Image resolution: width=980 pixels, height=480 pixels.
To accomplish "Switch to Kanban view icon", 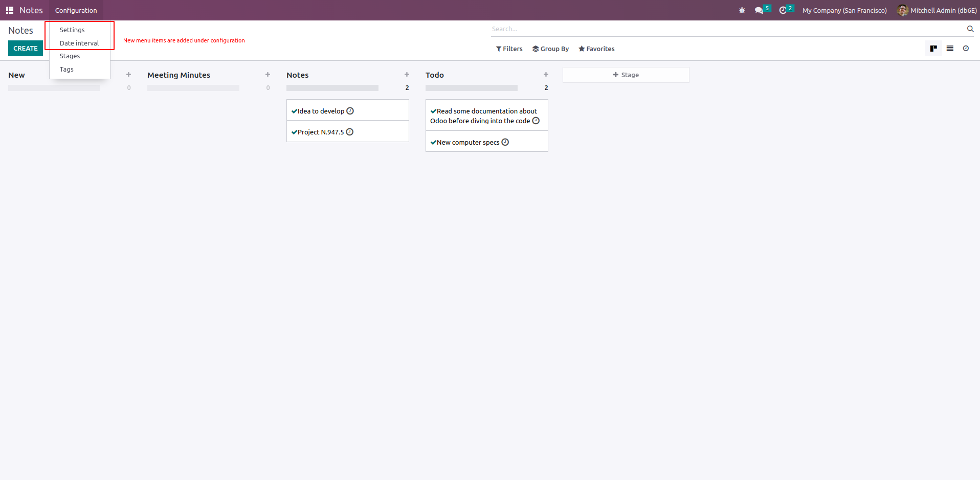I will pyautogui.click(x=933, y=49).
